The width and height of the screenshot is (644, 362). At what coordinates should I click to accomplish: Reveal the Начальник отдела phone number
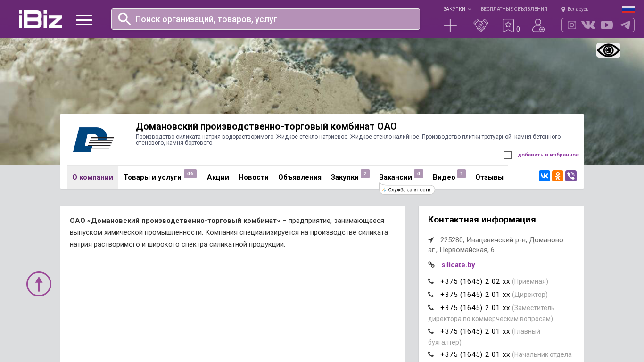475,354
